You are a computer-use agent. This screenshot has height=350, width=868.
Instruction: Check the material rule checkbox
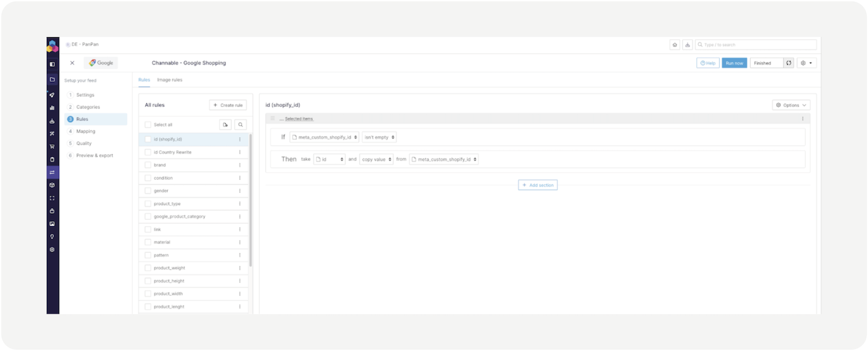[x=148, y=242]
